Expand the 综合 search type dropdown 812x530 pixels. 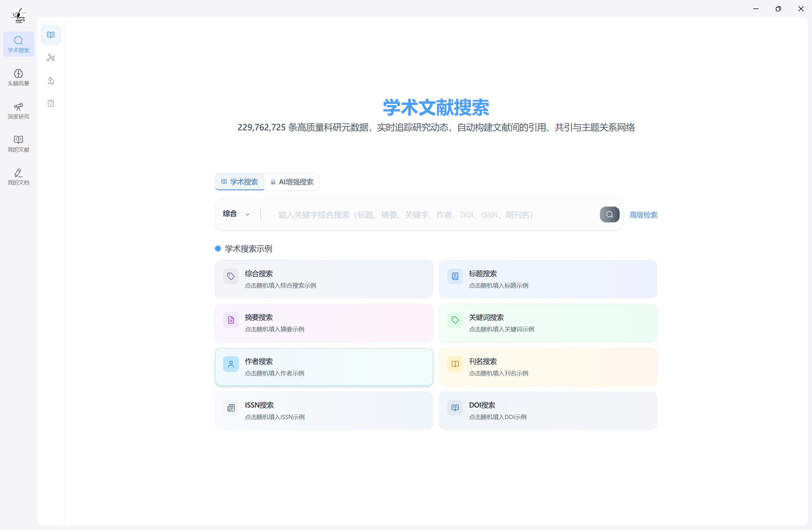pos(236,214)
